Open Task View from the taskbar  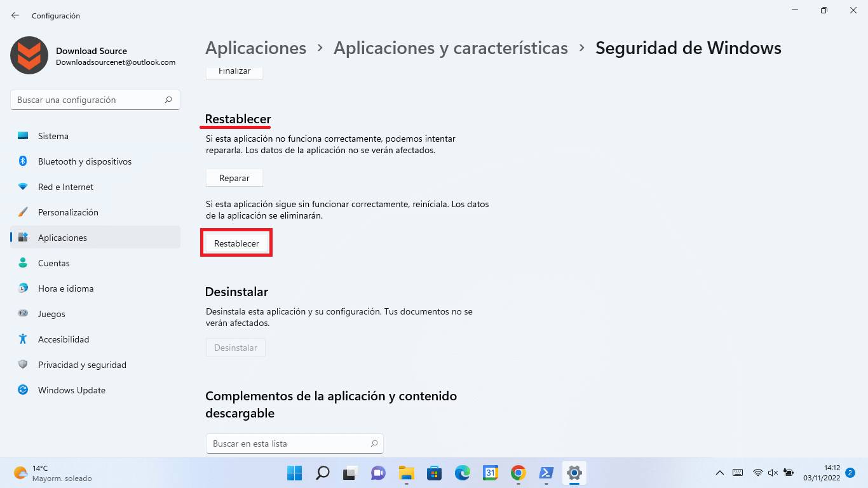(x=351, y=473)
